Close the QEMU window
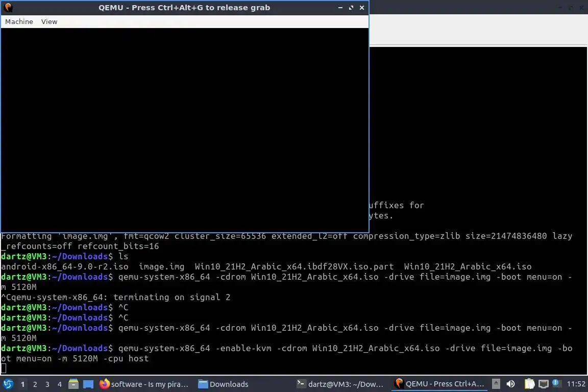 362,8
